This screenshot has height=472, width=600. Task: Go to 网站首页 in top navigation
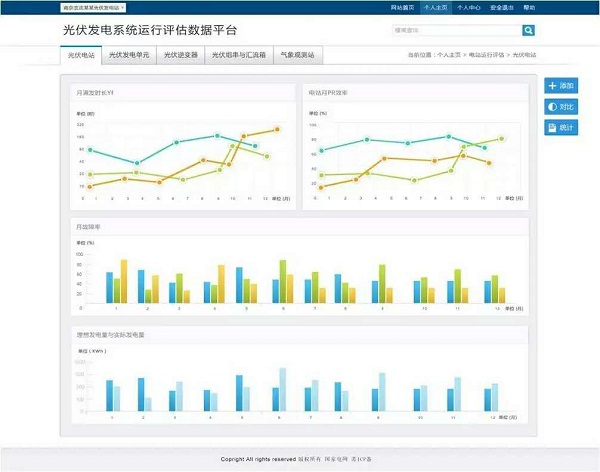point(405,7)
